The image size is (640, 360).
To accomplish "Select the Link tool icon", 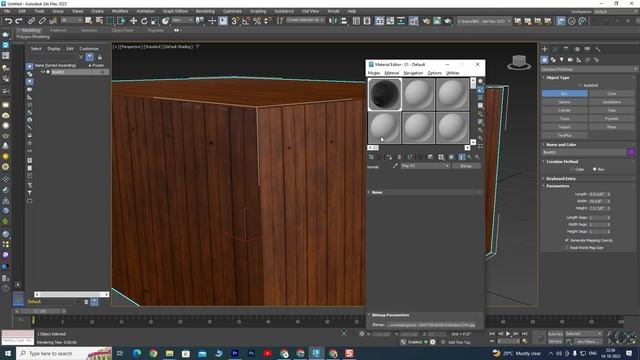I will click(31, 21).
